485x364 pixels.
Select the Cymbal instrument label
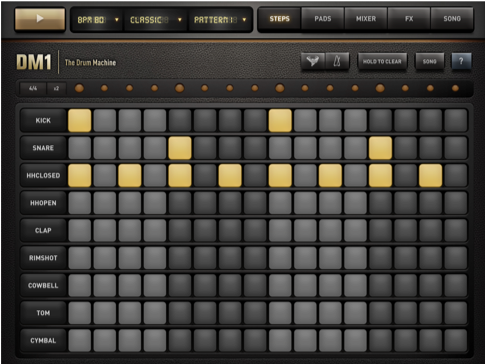(x=43, y=340)
